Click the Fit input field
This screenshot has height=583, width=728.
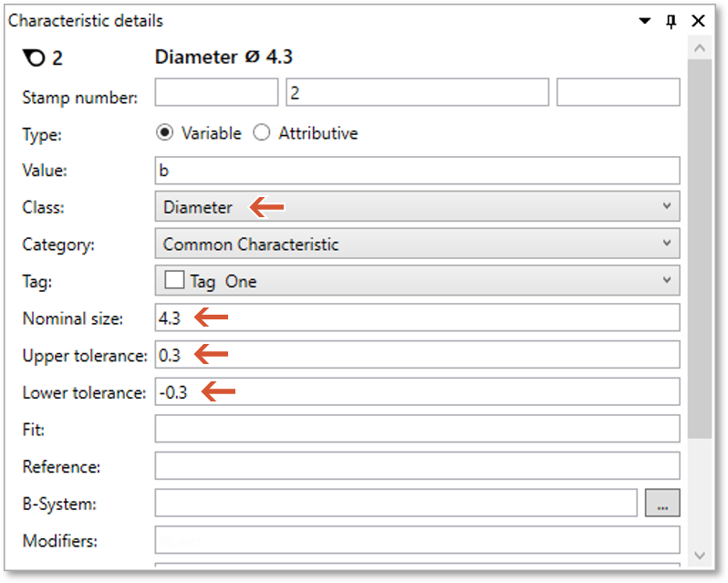point(417,429)
